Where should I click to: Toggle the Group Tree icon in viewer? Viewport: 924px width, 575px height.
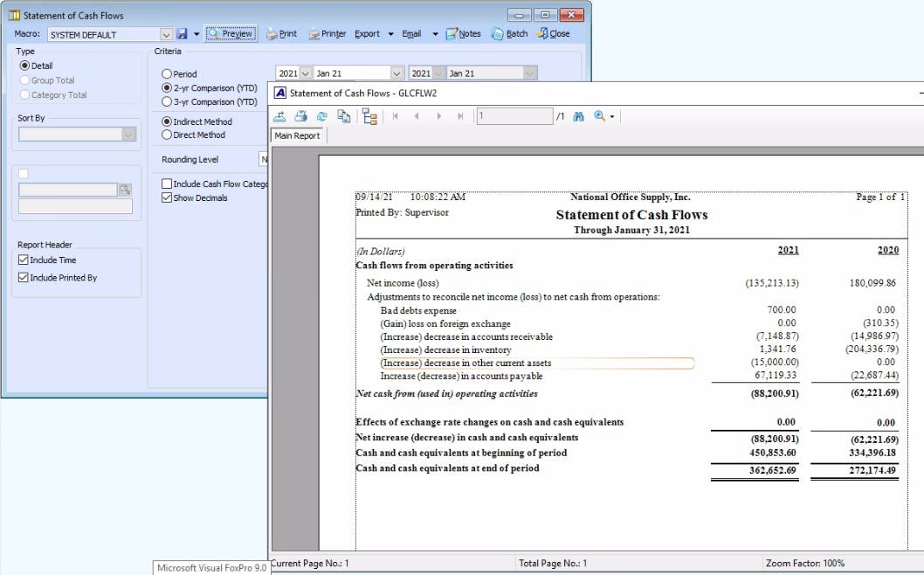coord(369,117)
